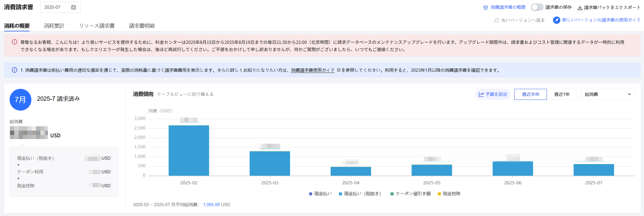Click the download icon for 請求書パックをエクスポート
This screenshot has width=644, height=216.
point(580,8)
